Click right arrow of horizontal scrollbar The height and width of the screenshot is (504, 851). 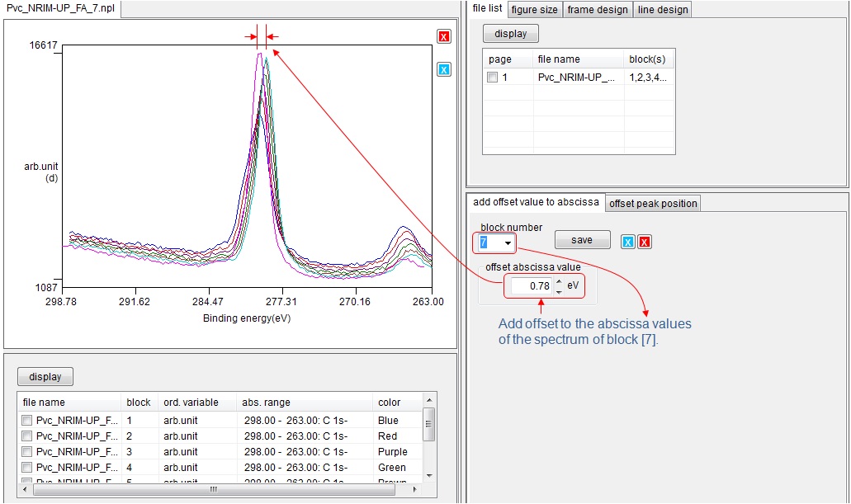[414, 489]
